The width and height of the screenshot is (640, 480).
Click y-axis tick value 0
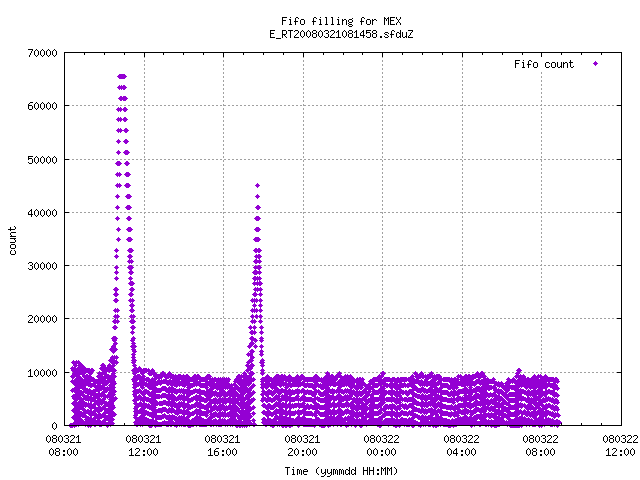(54, 426)
